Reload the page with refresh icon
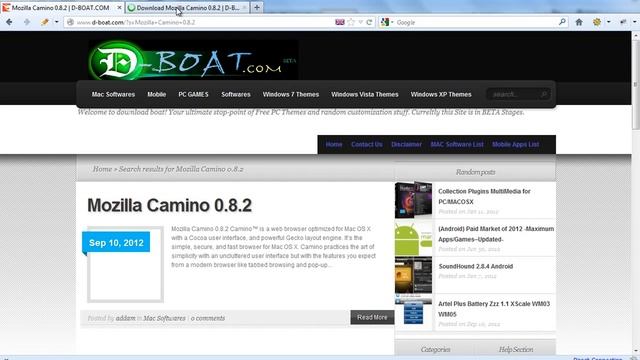The width and height of the screenshot is (640, 360). coord(369,22)
